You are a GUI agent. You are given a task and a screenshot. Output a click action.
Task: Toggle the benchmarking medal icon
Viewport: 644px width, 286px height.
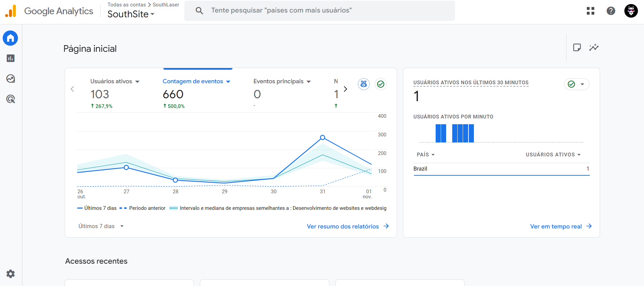[364, 84]
